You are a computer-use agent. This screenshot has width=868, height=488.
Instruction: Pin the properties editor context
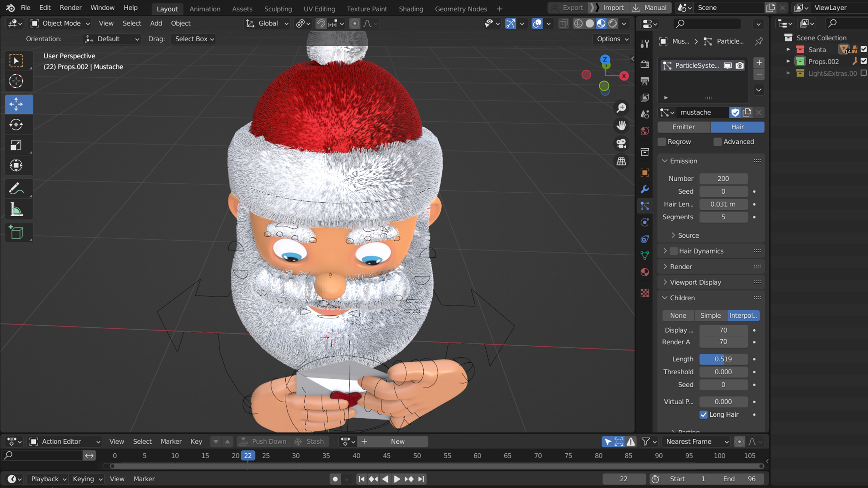click(759, 41)
